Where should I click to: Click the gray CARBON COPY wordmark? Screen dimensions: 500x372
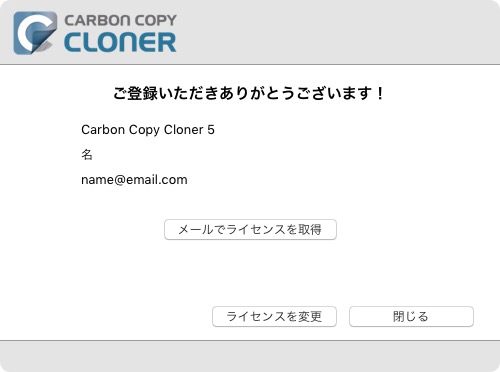120,21
